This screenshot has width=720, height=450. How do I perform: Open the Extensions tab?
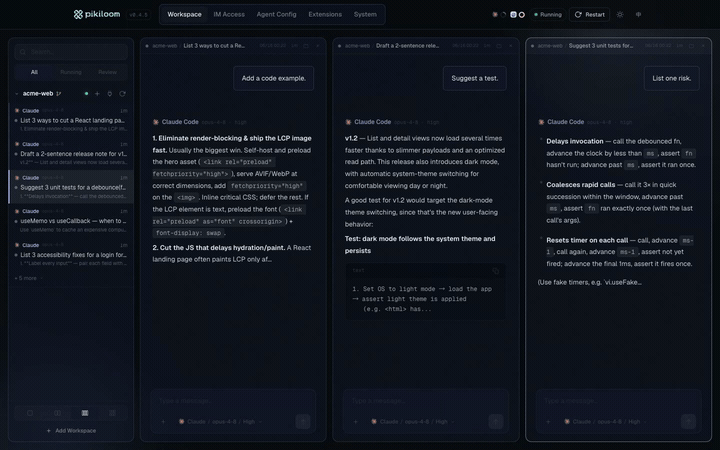(x=325, y=15)
